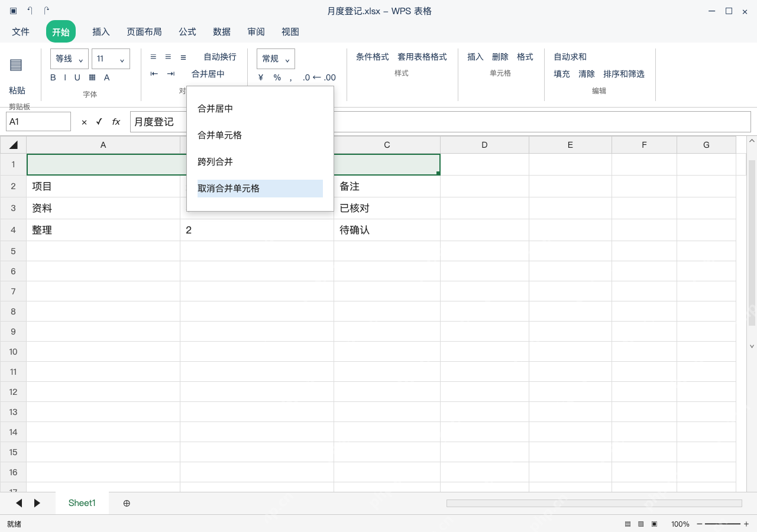Viewport: 757px width, 532px height.
Task: Switch to page layout view icon
Action: coord(641,524)
